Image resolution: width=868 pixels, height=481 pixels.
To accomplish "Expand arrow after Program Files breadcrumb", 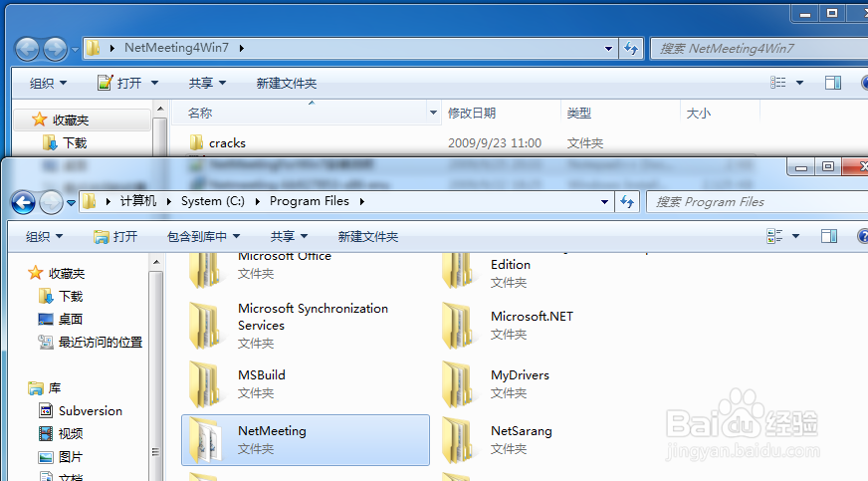I will (362, 202).
